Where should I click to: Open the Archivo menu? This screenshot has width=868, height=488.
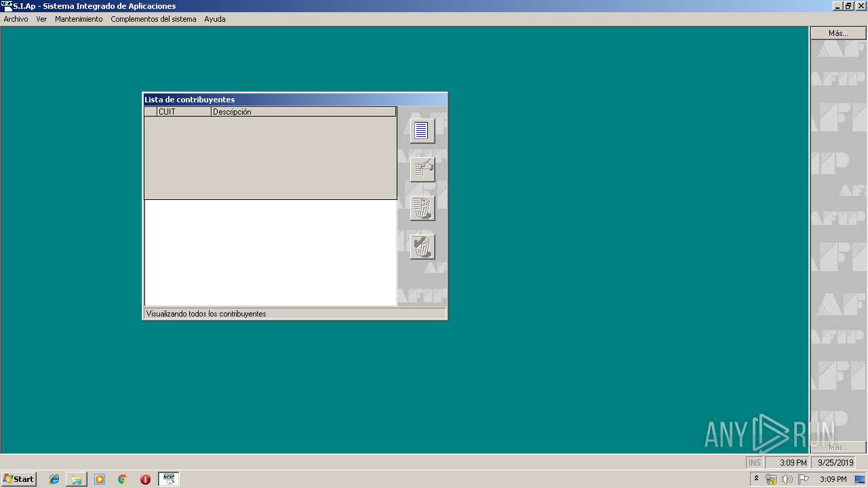click(x=16, y=19)
